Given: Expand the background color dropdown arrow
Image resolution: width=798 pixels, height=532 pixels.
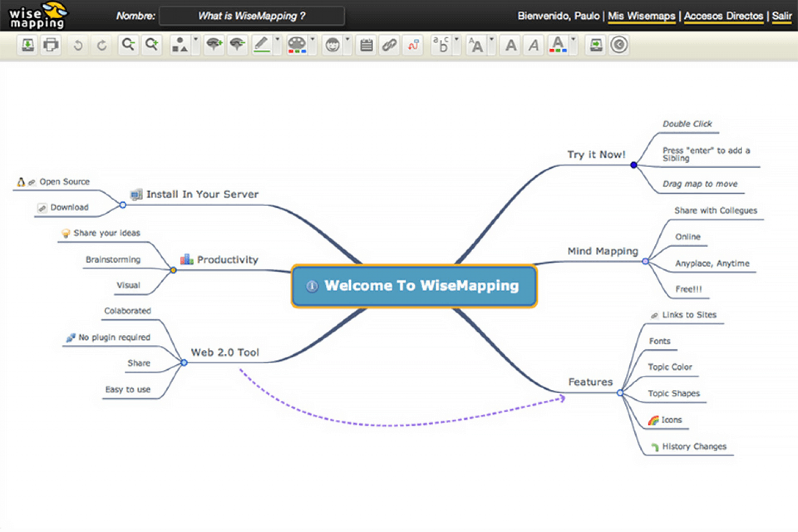Looking at the screenshot, I should (312, 45).
